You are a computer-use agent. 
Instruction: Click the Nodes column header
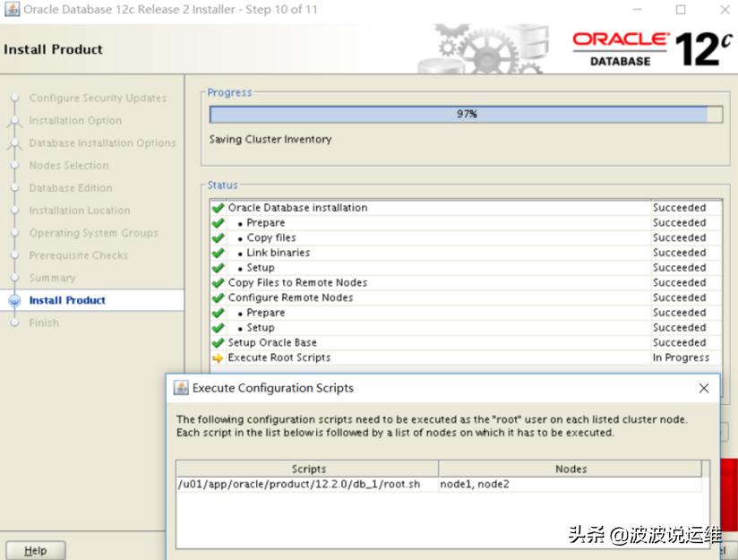click(x=571, y=469)
